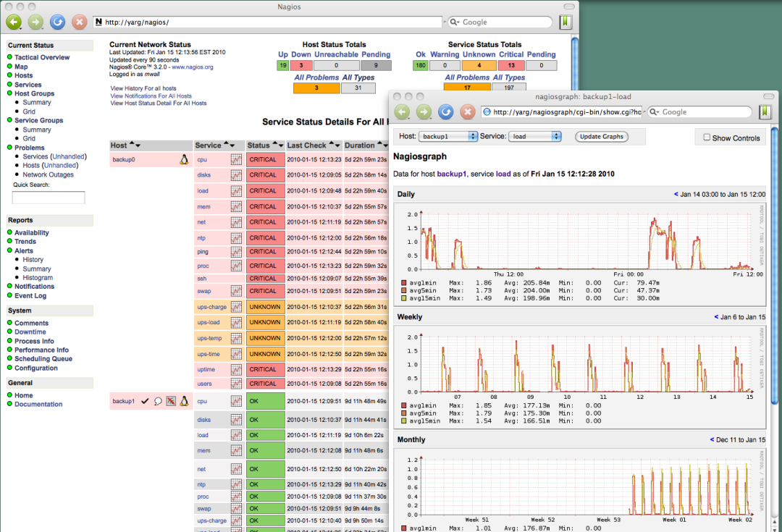Viewport: 782px width, 532px height.
Task: Click the red Down hosts count 3
Action: pos(301,65)
